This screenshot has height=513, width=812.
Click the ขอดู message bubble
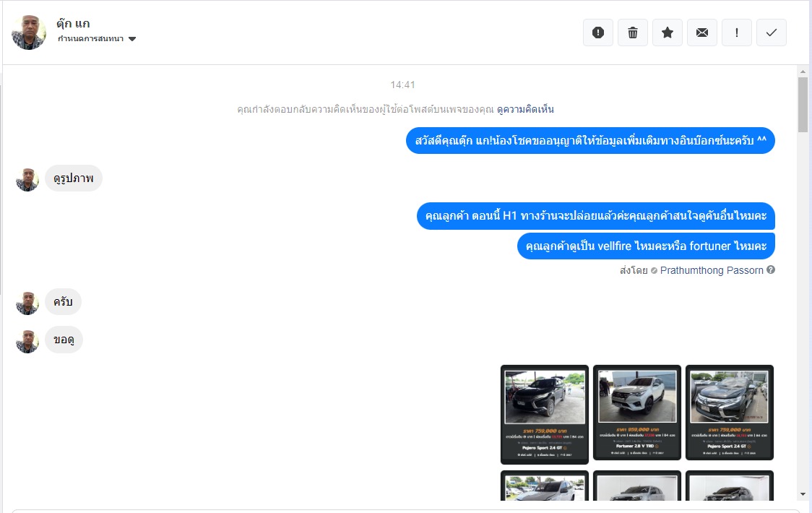pos(64,340)
